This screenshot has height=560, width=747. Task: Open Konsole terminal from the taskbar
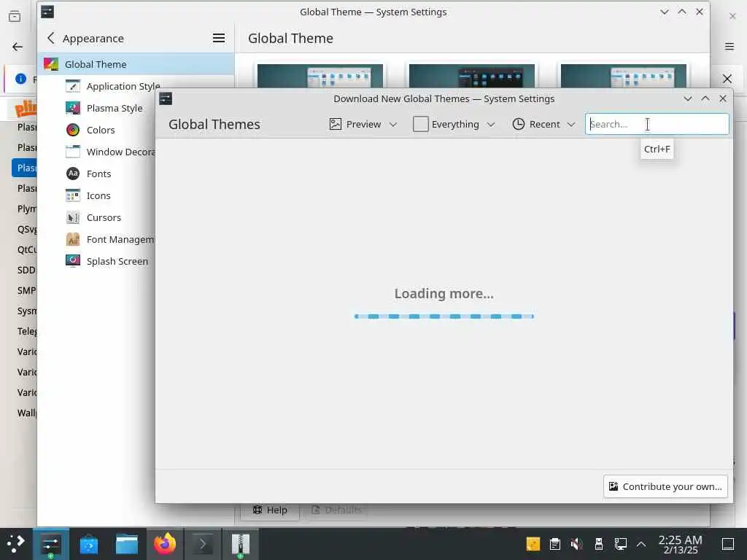pyautogui.click(x=203, y=544)
